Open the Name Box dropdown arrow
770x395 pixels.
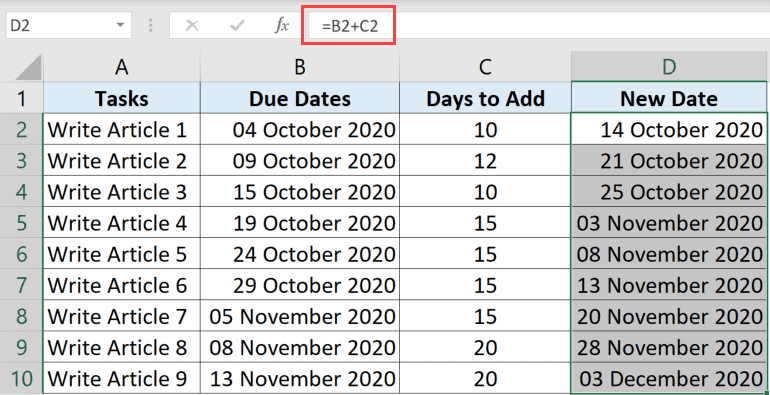(120, 26)
